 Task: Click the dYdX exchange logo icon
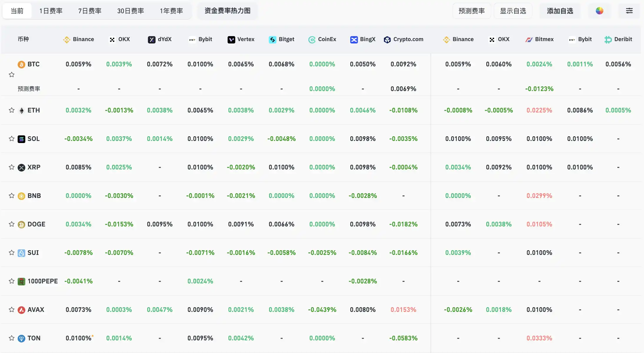(x=151, y=40)
